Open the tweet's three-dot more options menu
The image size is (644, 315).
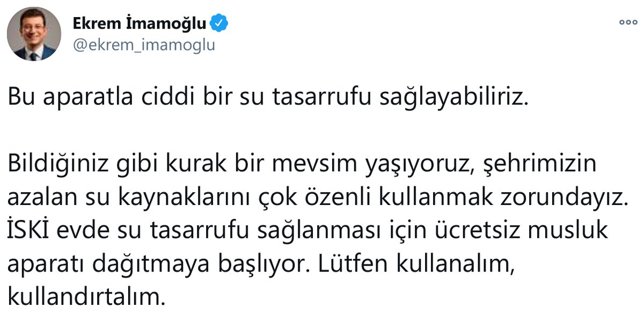(627, 22)
